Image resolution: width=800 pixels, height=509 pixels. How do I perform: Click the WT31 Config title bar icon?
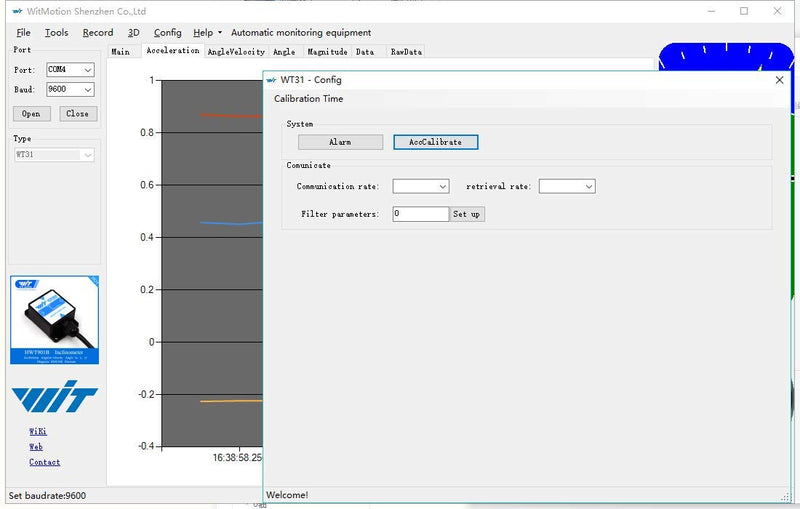click(271, 80)
